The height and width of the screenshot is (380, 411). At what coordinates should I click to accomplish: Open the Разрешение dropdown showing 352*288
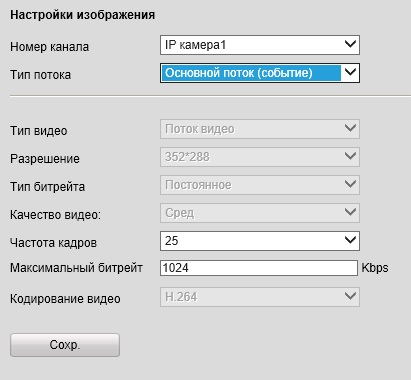[x=260, y=157]
